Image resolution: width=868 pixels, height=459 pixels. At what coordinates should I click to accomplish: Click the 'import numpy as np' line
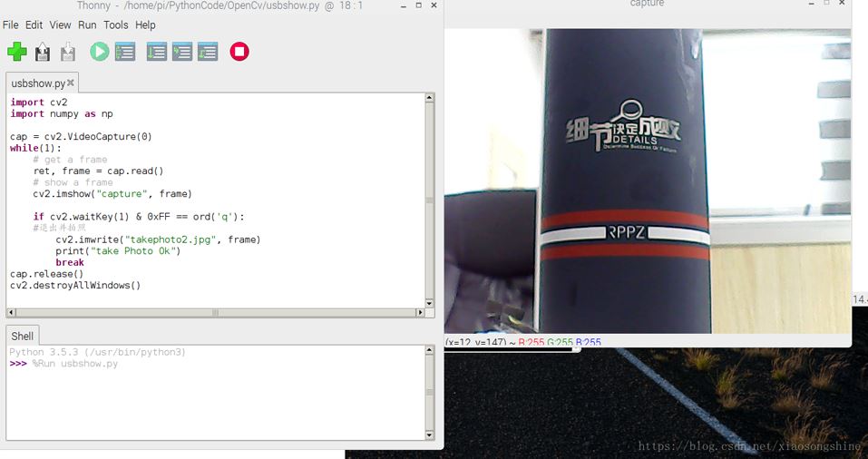pyautogui.click(x=62, y=113)
